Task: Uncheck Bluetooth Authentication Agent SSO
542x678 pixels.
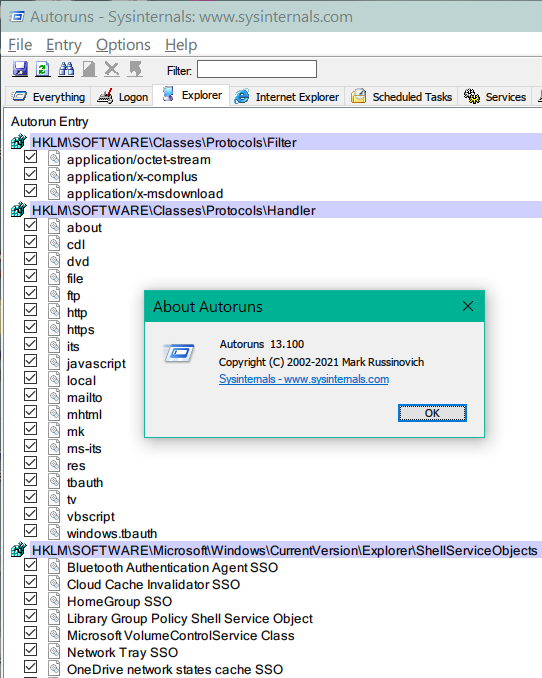Action: [30, 565]
